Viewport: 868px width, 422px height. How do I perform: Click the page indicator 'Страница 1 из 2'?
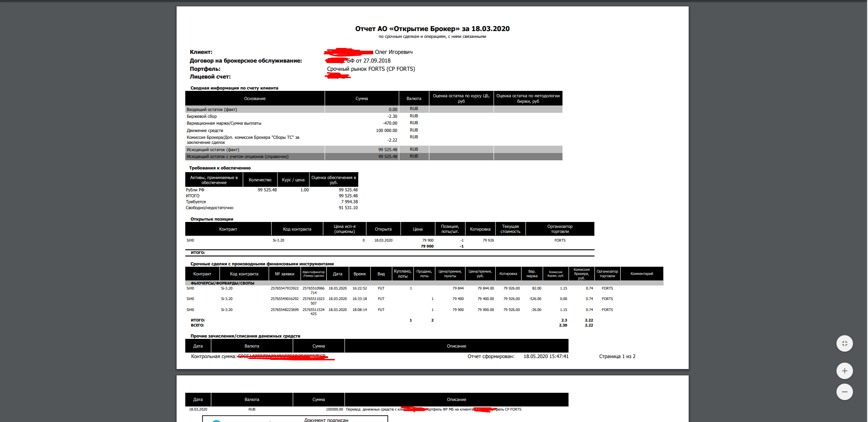click(x=617, y=357)
